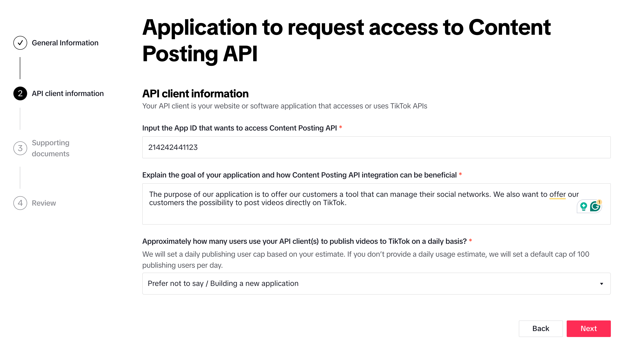Image resolution: width=644 pixels, height=343 pixels.
Task: Click step 2 API client information circle
Action: click(x=20, y=93)
